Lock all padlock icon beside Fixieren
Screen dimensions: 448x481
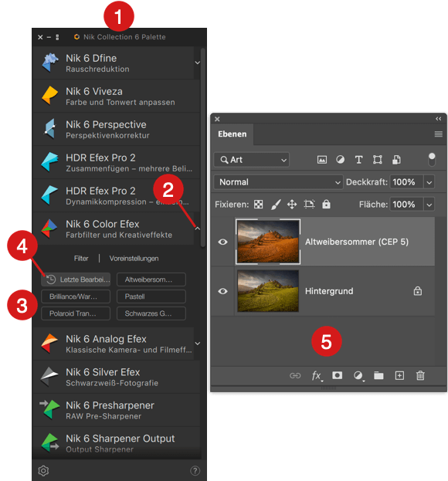326,204
